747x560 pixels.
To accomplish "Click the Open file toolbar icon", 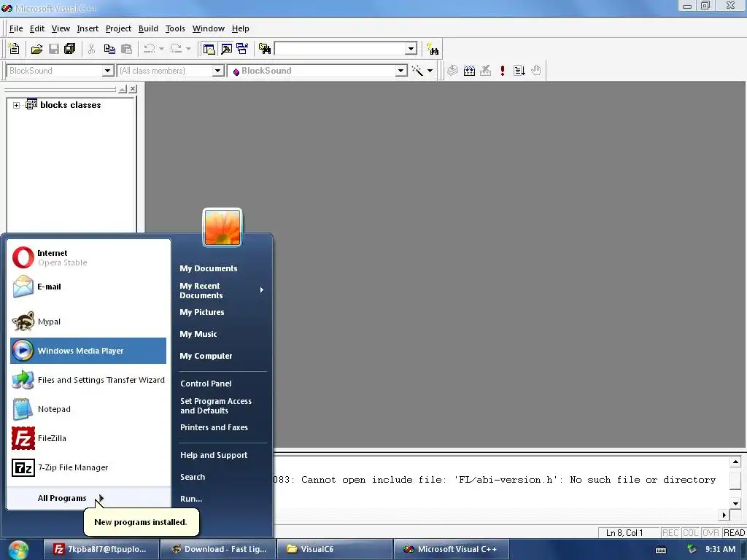I will [x=36, y=49].
